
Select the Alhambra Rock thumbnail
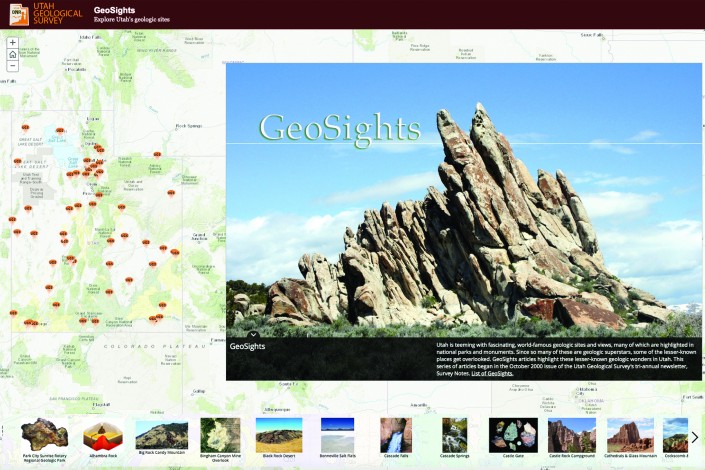(103, 435)
